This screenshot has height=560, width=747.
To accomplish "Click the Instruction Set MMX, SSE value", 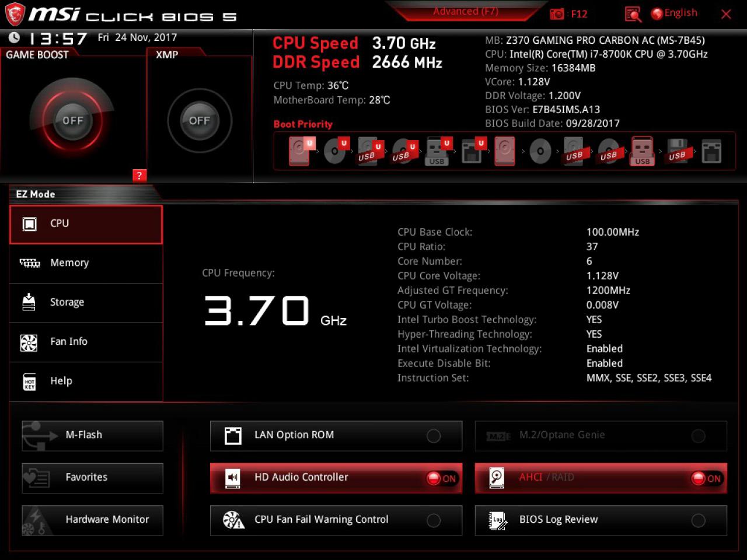I will pyautogui.click(x=649, y=378).
